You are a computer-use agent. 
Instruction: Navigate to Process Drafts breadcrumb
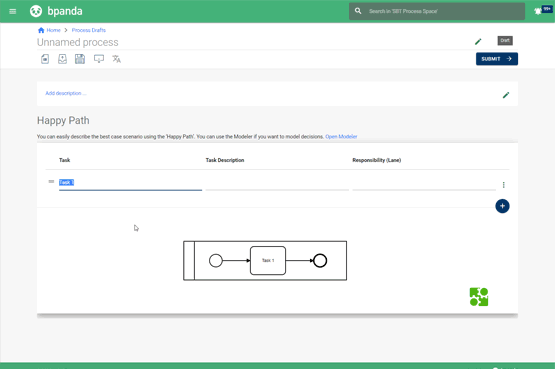88,30
